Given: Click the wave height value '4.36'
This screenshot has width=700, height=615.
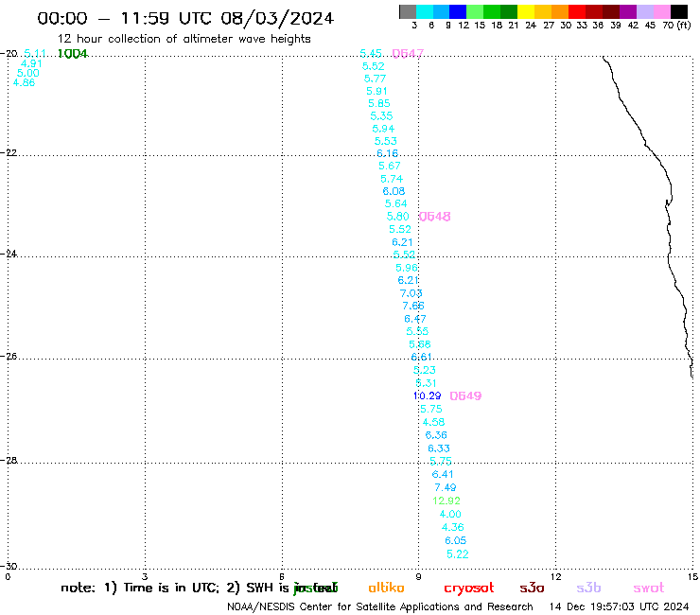Looking at the screenshot, I should click(x=453, y=527).
